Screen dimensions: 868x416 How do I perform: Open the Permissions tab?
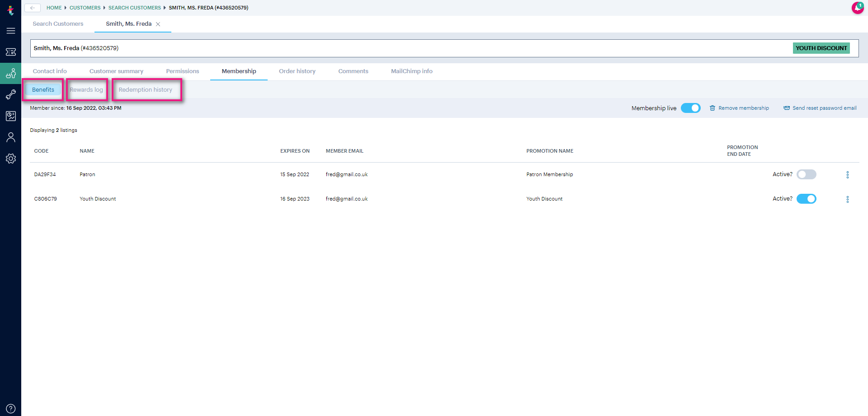(x=183, y=71)
